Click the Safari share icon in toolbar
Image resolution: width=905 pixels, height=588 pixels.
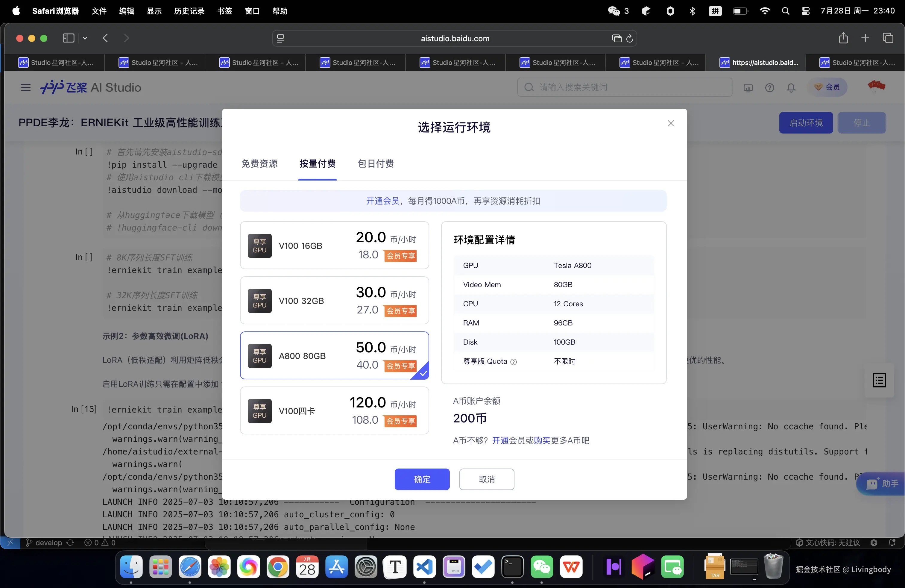(x=843, y=38)
